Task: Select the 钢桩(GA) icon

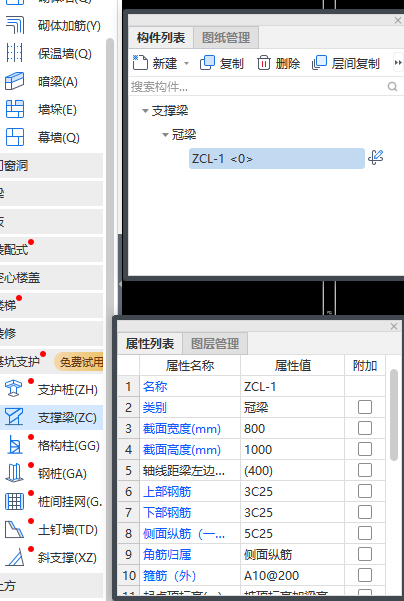Action: tap(14, 473)
